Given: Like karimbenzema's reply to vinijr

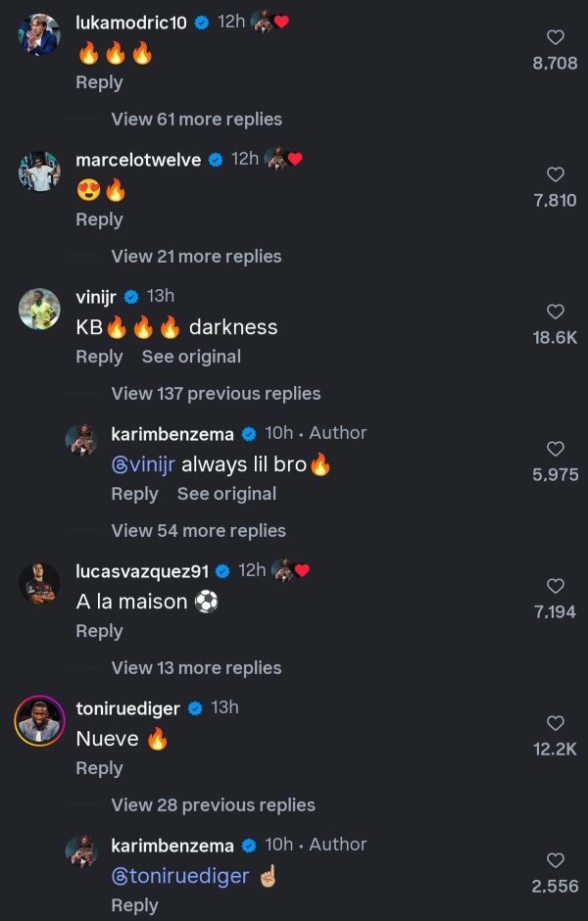Looking at the screenshot, I should 556,449.
